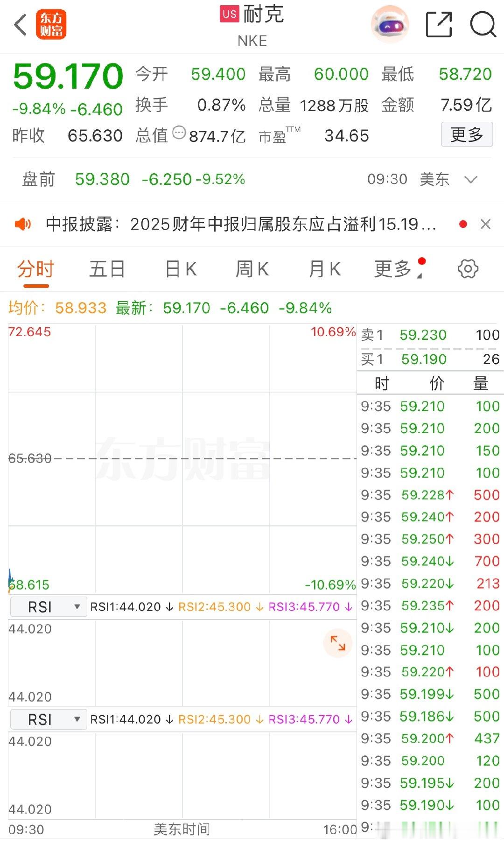Open the 更多 chart period dropdown
The image size is (504, 844).
399,269
